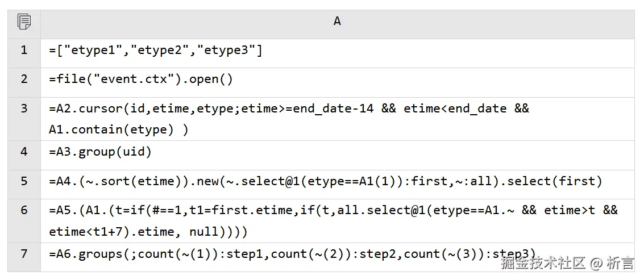Select row 7 header

click(x=24, y=253)
